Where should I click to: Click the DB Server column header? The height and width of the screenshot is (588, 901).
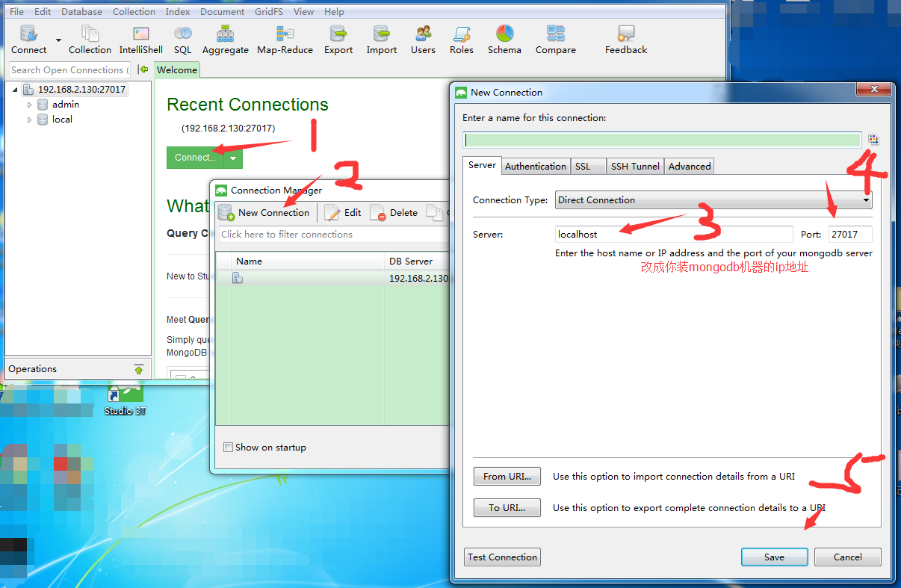417,261
